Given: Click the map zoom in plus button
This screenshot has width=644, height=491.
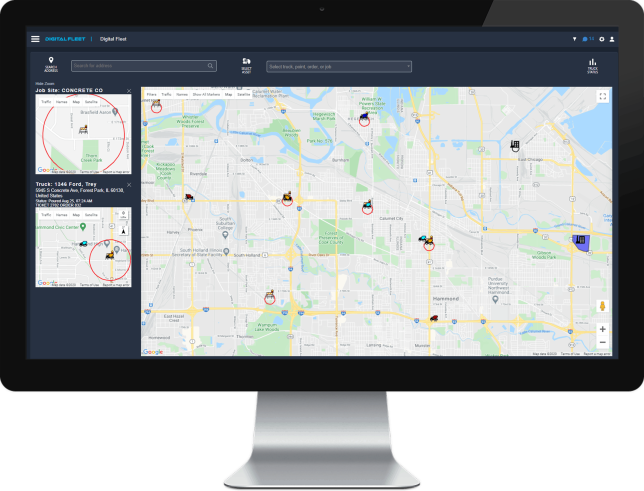Looking at the screenshot, I should point(602,329).
